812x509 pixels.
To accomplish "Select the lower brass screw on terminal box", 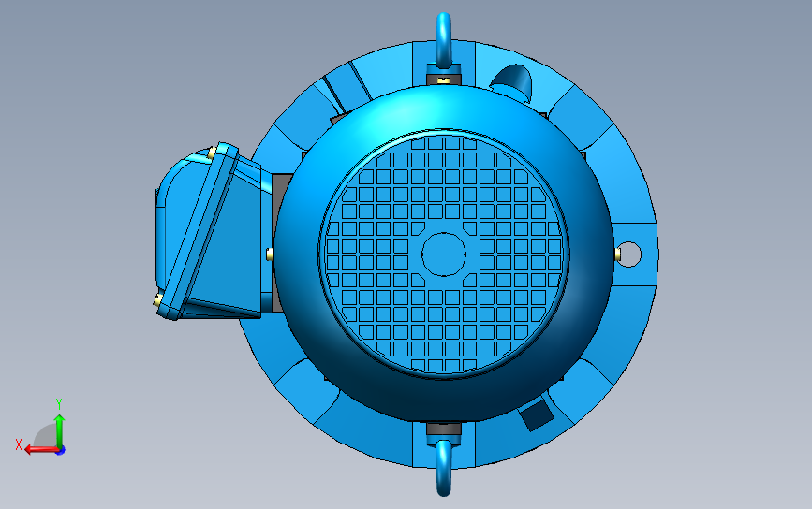I will coord(157,300).
